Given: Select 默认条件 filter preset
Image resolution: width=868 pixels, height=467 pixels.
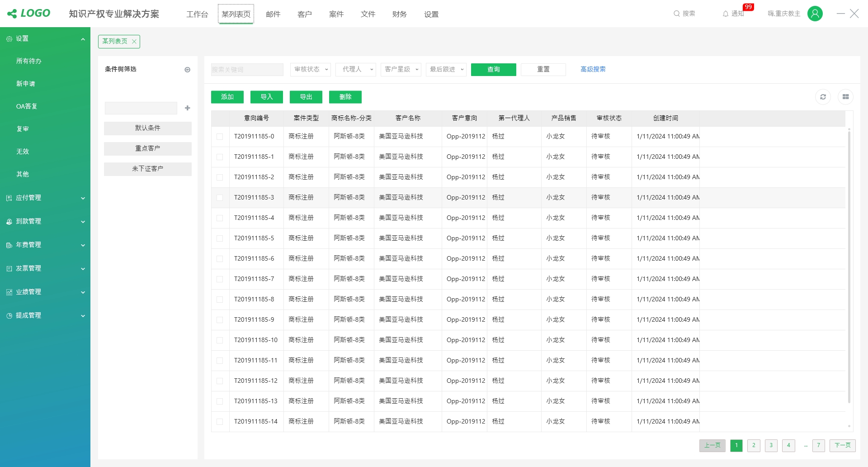Looking at the screenshot, I should click(x=148, y=128).
